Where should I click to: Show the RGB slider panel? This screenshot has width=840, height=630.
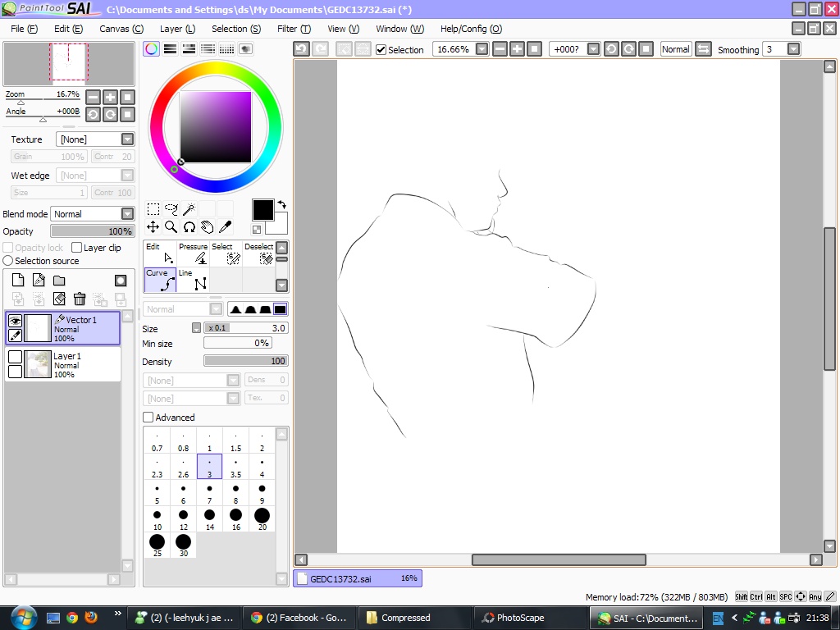[171, 49]
